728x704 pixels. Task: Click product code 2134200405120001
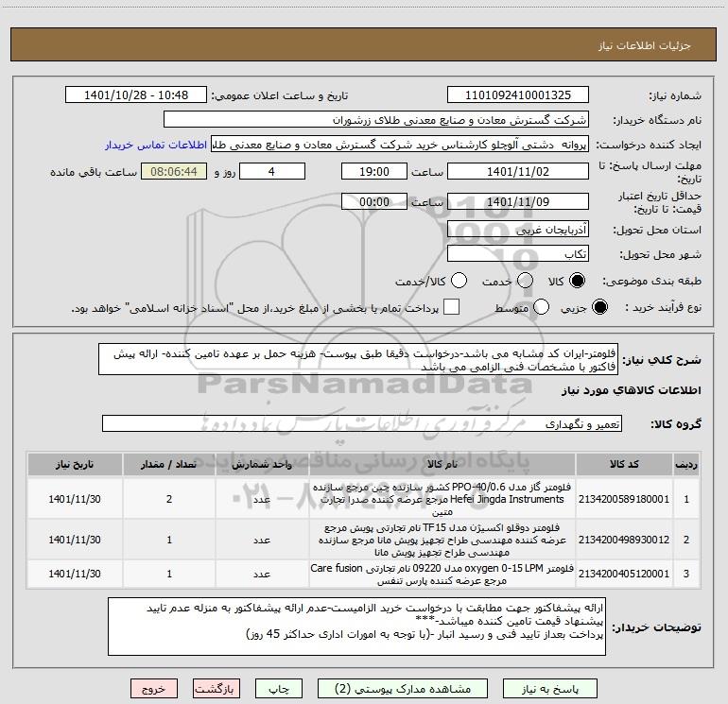(624, 574)
